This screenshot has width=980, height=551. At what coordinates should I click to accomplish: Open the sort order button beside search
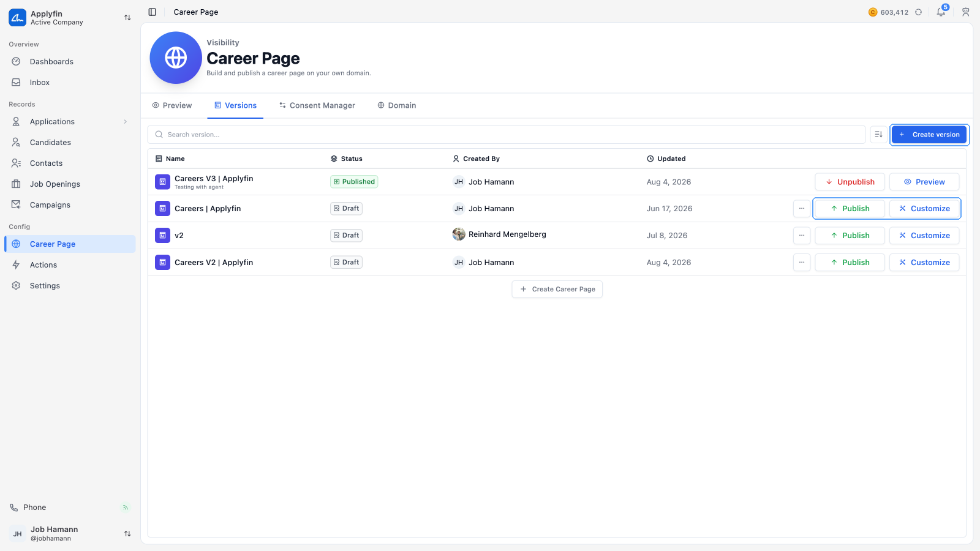878,135
